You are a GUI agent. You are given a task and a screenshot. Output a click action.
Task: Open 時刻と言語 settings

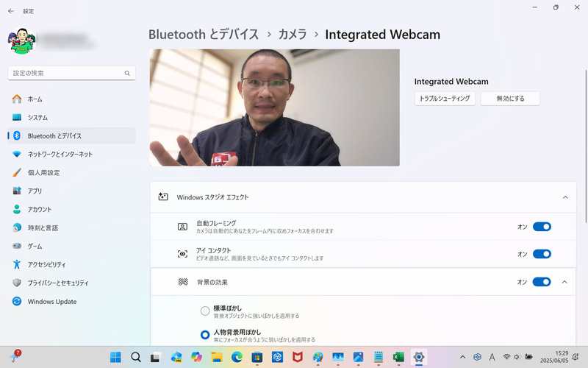click(x=71, y=227)
